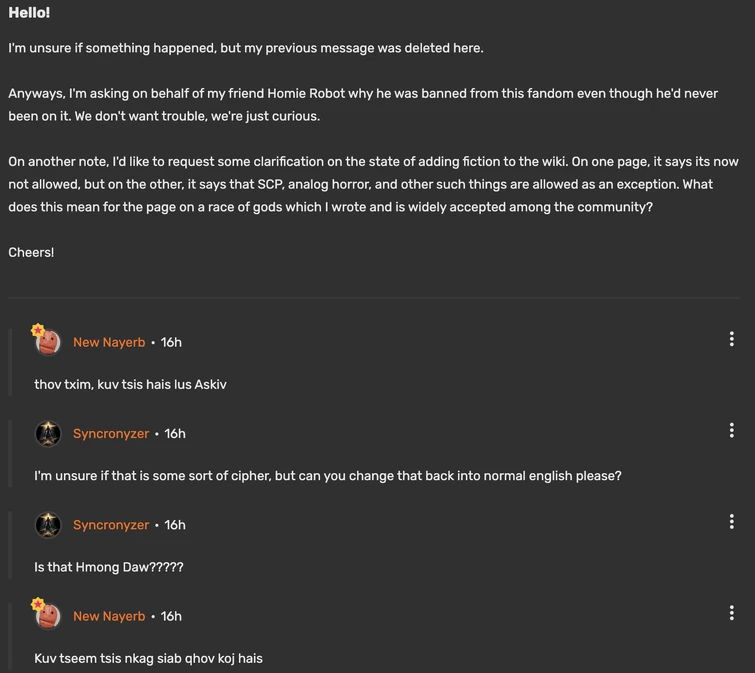Click the reply text "thov txim, kuv tsis hais lus Askiv"
Image resolution: width=755 pixels, height=673 pixels.
[130, 384]
